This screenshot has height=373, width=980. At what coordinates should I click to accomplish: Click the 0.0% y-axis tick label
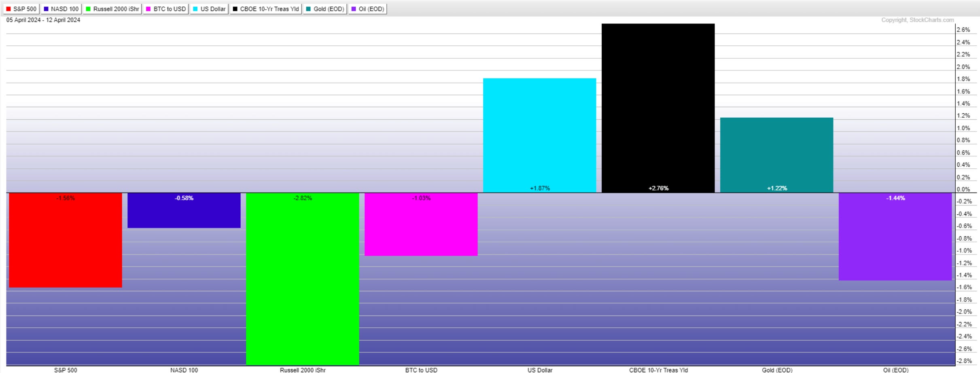coord(963,189)
